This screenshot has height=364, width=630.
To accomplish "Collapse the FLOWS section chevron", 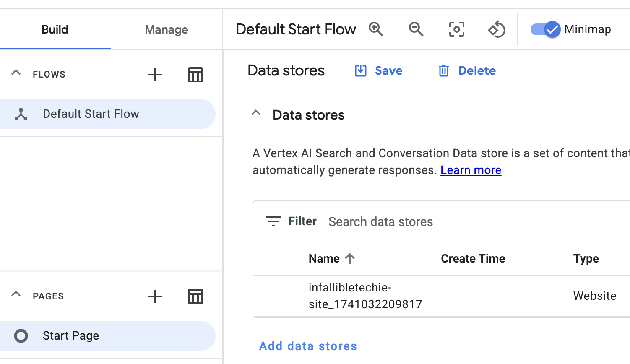I will tap(16, 73).
